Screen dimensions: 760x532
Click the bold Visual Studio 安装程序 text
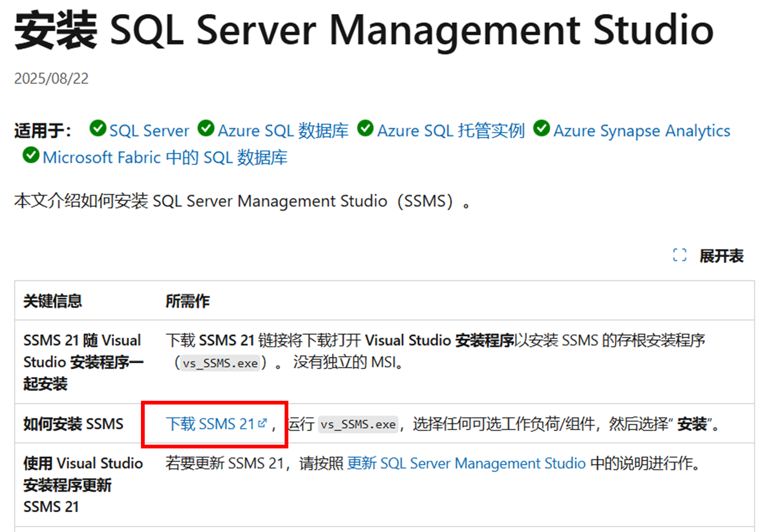[439, 341]
